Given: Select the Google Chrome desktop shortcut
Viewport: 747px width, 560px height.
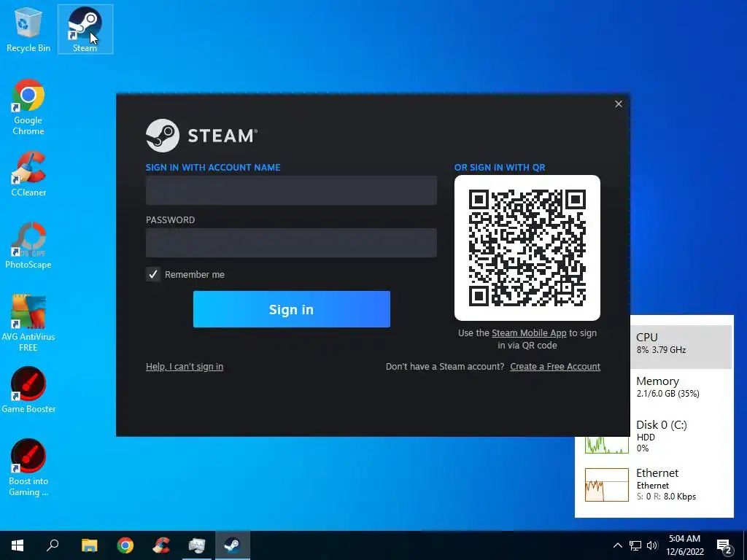Looking at the screenshot, I should click(28, 106).
